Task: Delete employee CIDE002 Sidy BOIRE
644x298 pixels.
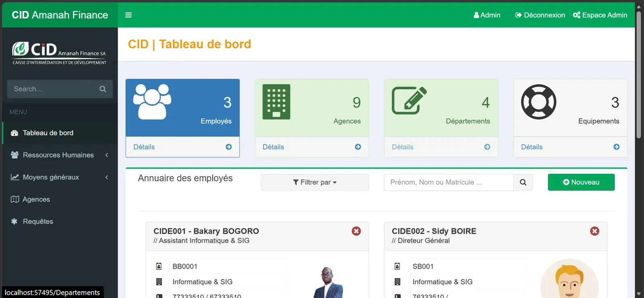Action: click(x=594, y=231)
